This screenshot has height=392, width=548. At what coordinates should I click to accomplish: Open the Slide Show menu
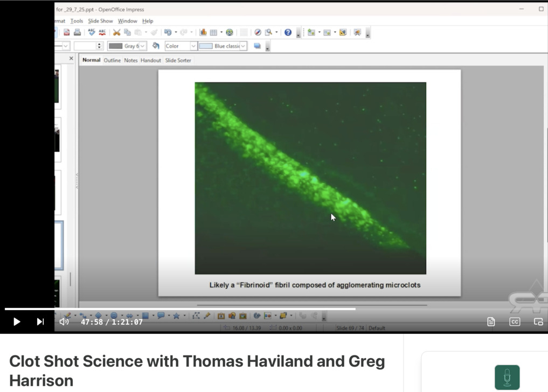point(100,21)
